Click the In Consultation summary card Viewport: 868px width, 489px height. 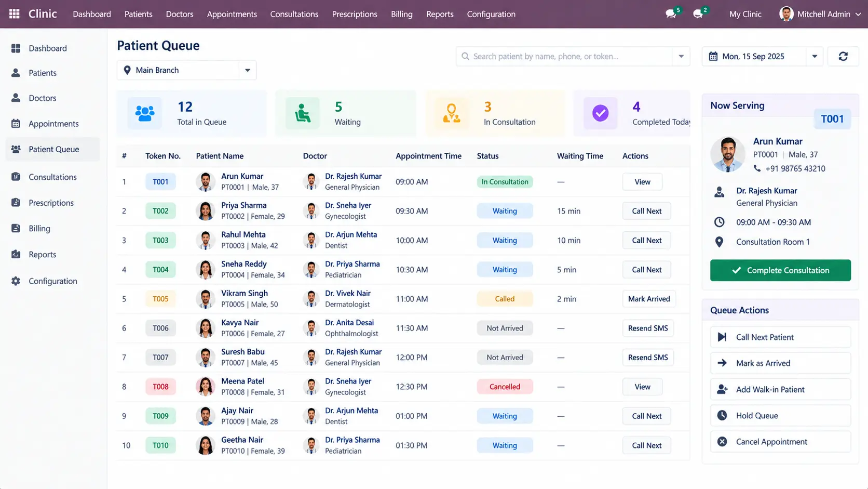click(x=495, y=113)
